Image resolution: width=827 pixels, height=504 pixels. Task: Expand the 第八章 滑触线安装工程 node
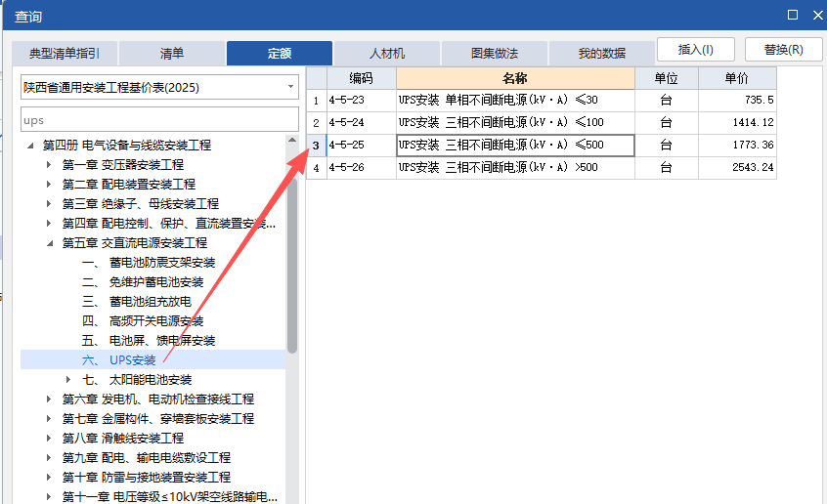(x=49, y=439)
